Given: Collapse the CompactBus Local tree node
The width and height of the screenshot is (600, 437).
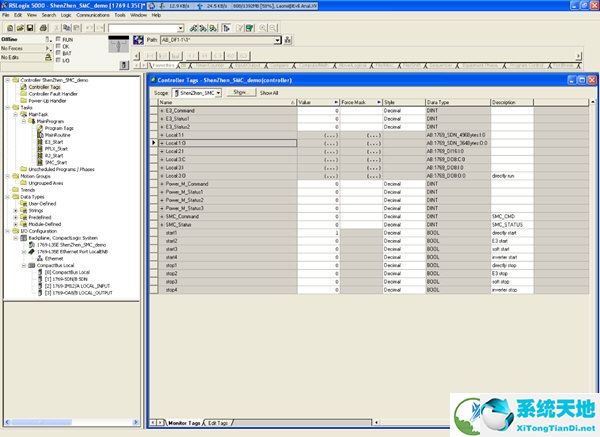Looking at the screenshot, I should click(x=24, y=265).
